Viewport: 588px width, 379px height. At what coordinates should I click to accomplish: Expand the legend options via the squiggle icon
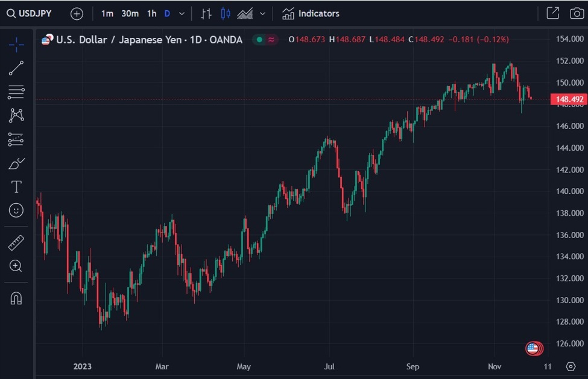click(x=270, y=39)
